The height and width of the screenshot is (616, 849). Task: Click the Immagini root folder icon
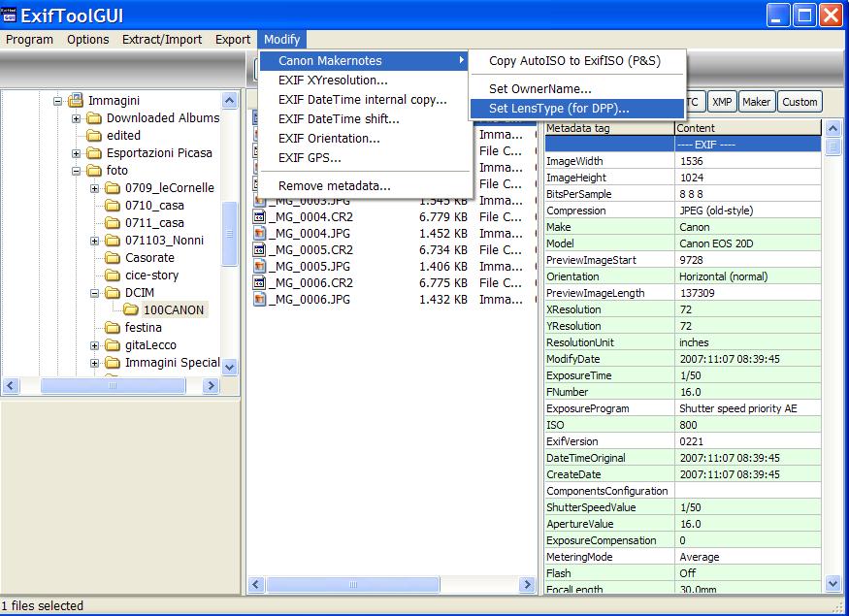pyautogui.click(x=74, y=99)
